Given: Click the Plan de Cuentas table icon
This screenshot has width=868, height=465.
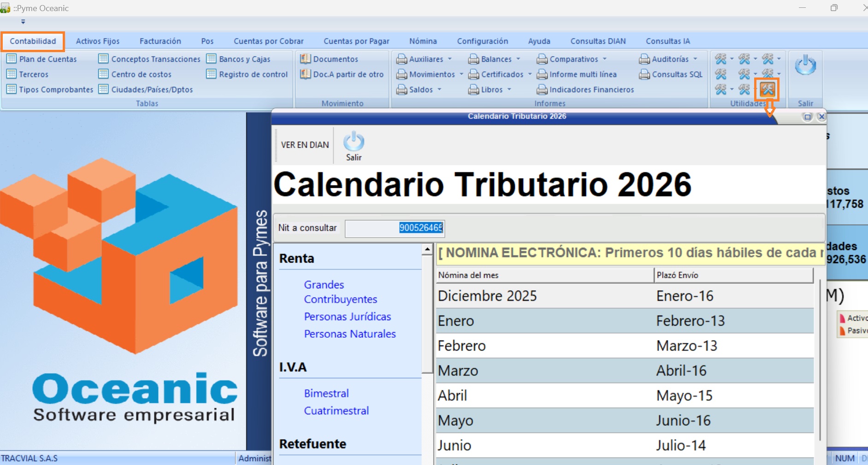Looking at the screenshot, I should click(12, 59).
